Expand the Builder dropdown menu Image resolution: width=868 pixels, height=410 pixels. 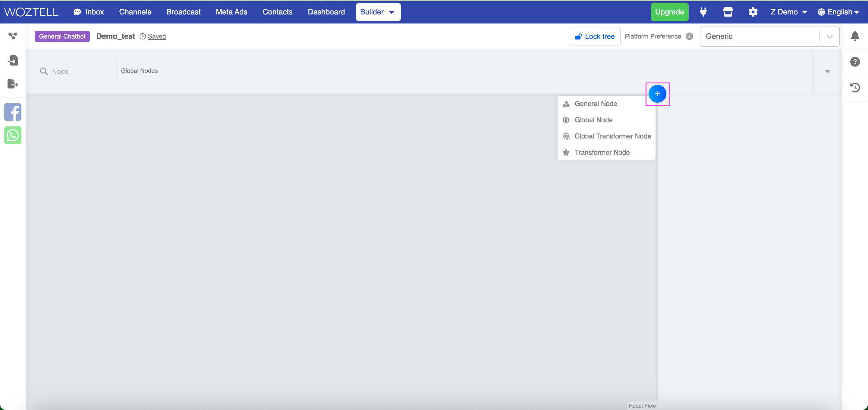point(378,12)
